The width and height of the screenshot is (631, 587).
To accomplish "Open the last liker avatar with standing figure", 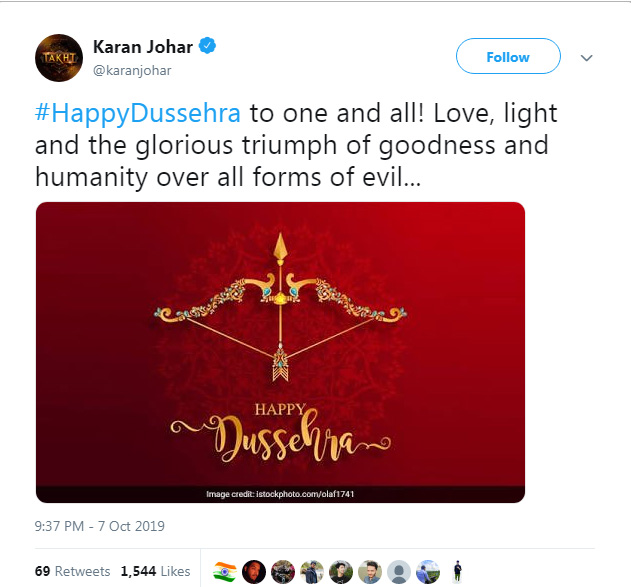I will click(x=457, y=572).
